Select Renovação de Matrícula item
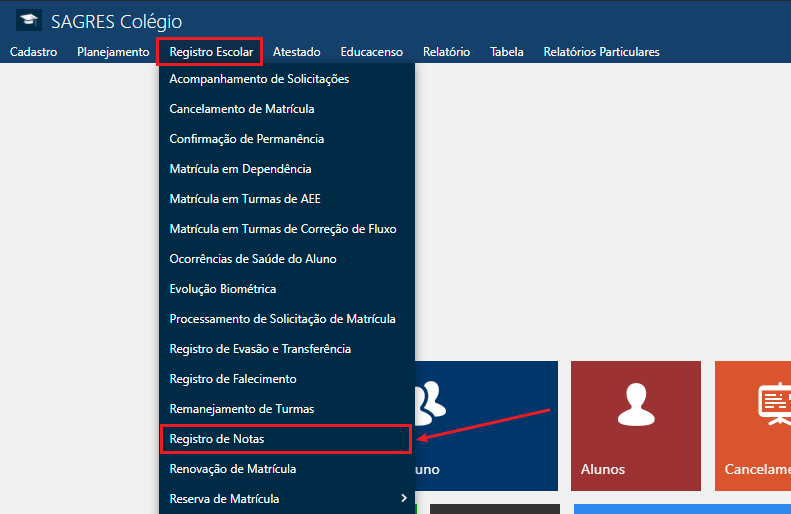This screenshot has height=514, width=791. [x=233, y=469]
